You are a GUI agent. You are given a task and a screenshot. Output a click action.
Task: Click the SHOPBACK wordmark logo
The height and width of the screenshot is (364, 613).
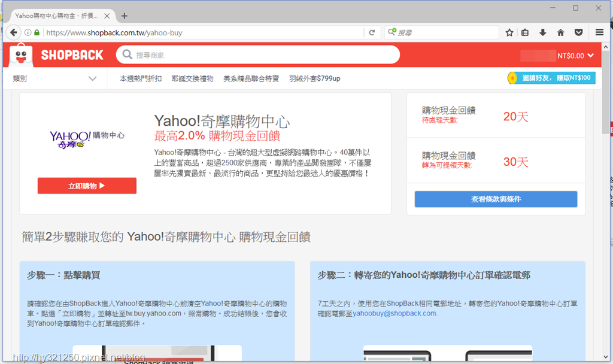[72, 55]
